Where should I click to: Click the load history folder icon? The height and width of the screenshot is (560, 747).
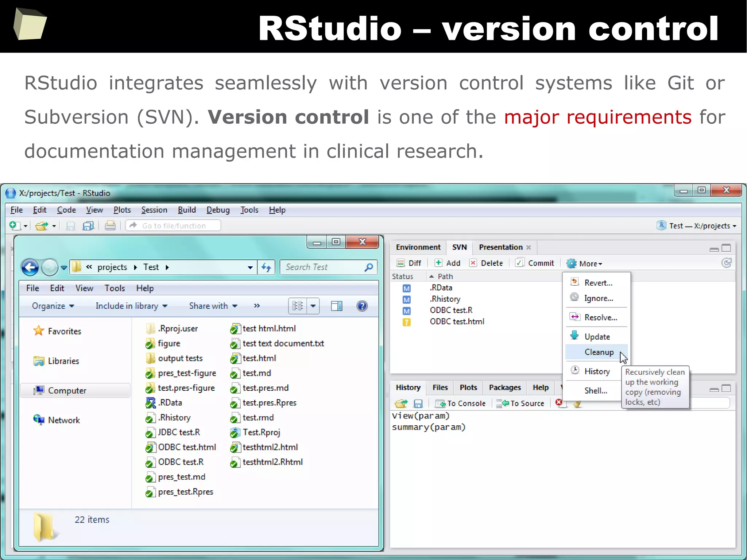pyautogui.click(x=401, y=403)
